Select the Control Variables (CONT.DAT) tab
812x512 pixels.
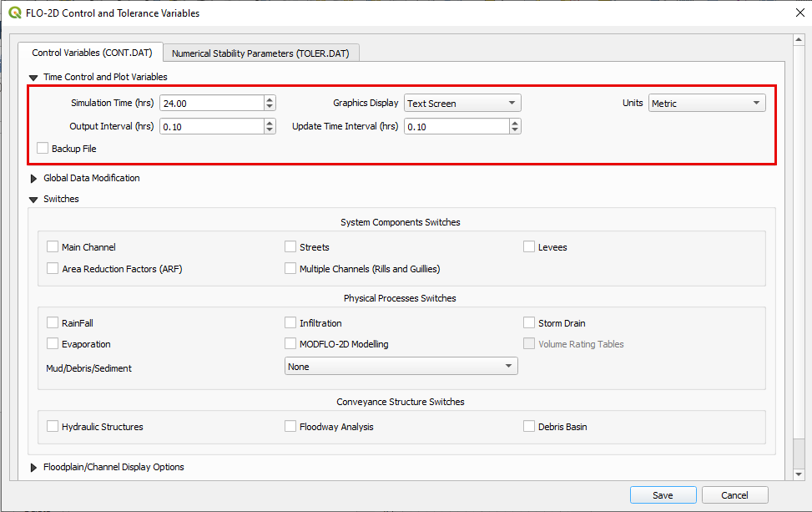(92, 53)
